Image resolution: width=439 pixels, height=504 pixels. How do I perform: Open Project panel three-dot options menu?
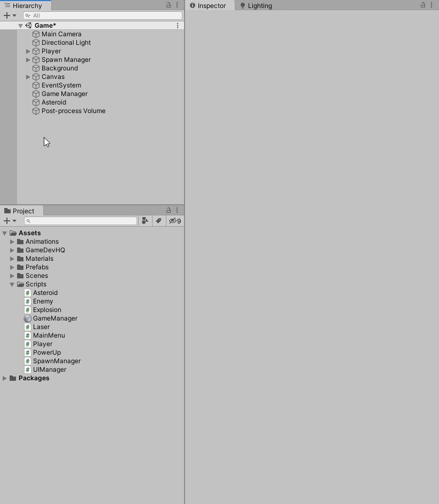pos(177,210)
